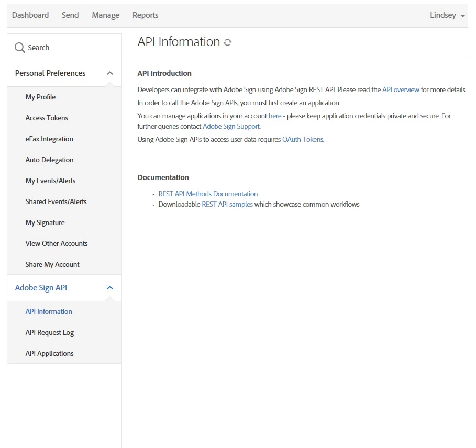Open Shared Events/Alerts page
This screenshot has width=476, height=448.
(56, 201)
